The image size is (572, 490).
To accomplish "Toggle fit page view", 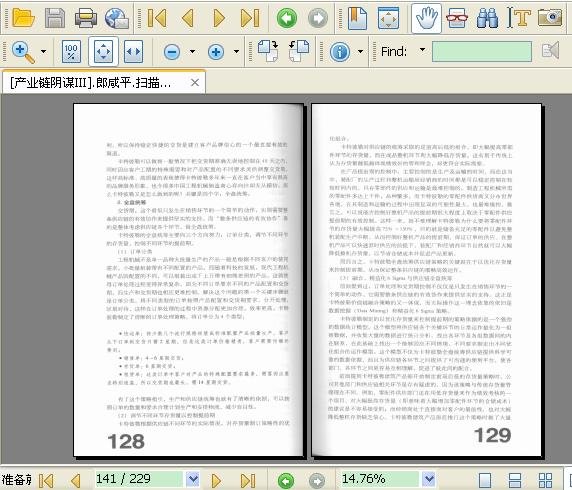I will point(103,51).
